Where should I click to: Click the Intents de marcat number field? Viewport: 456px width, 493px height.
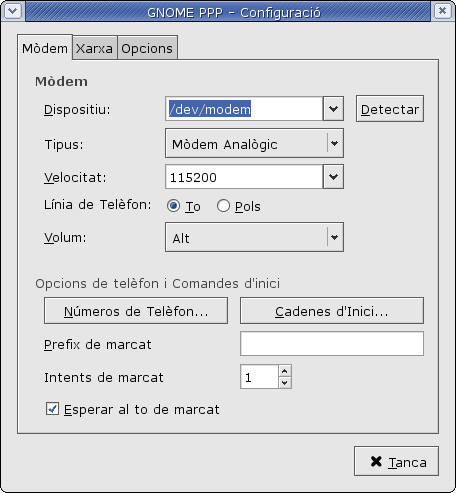point(259,377)
